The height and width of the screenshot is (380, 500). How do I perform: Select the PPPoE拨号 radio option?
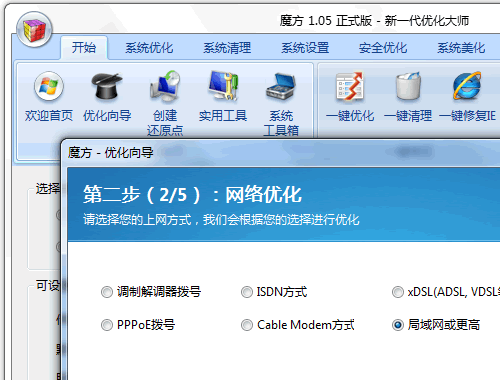click(107, 325)
